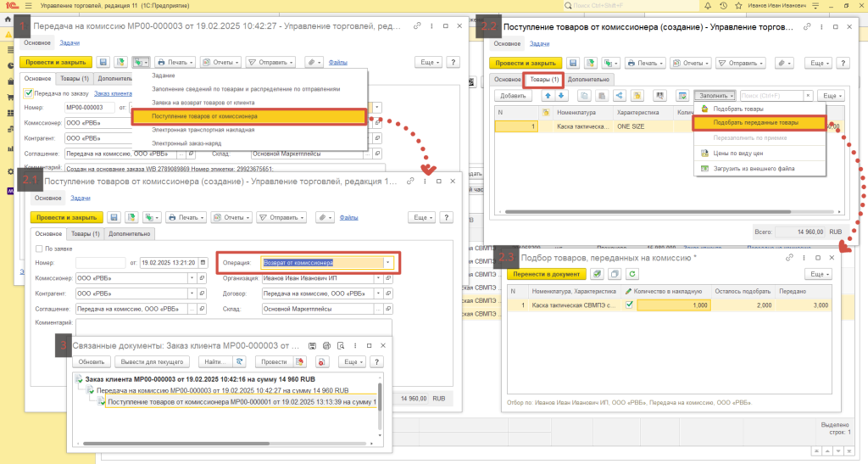Click Добавить button in Товары tab
The width and height of the screenshot is (868, 464).
pyautogui.click(x=513, y=96)
